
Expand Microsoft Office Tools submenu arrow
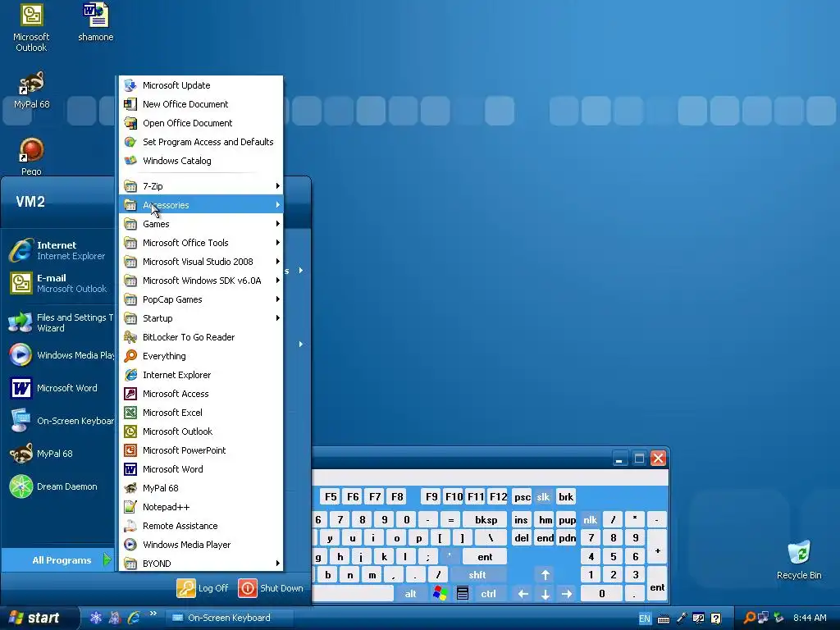(277, 243)
